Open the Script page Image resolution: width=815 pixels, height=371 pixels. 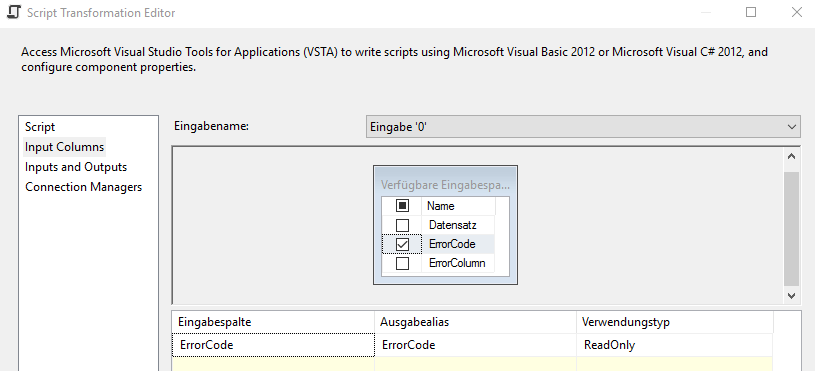[x=40, y=127]
